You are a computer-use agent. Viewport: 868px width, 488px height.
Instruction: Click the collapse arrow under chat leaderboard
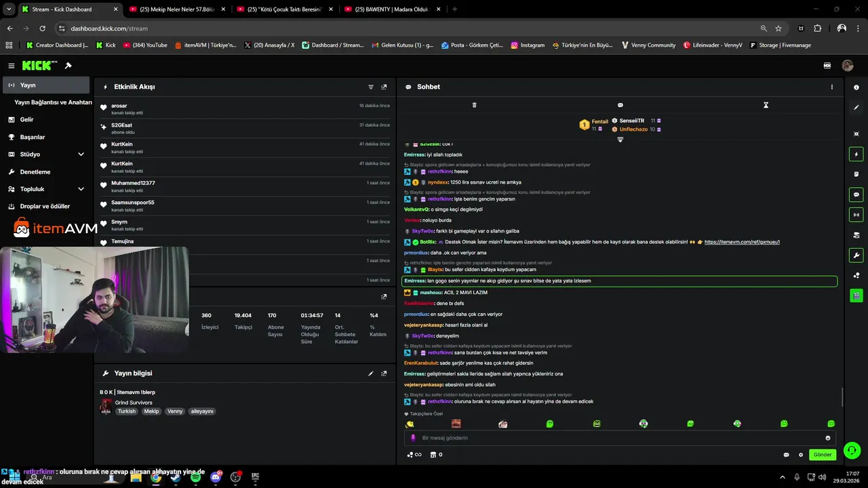pyautogui.click(x=620, y=140)
